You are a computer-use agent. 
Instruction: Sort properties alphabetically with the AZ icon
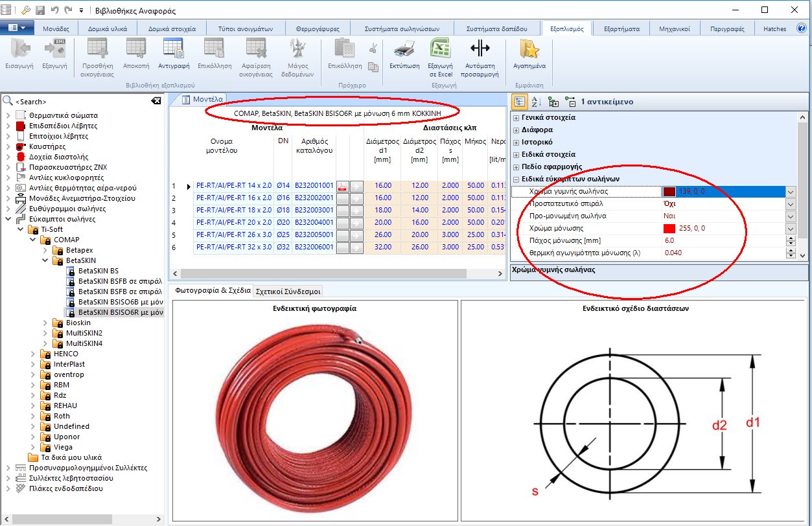[536, 102]
